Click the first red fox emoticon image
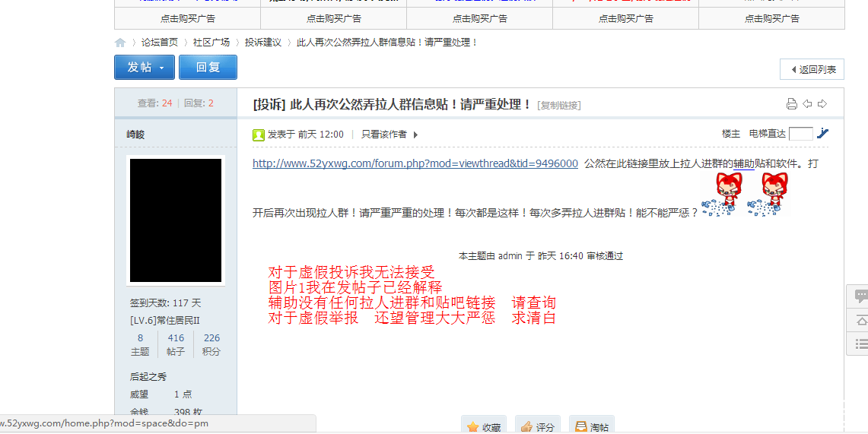 coord(720,194)
